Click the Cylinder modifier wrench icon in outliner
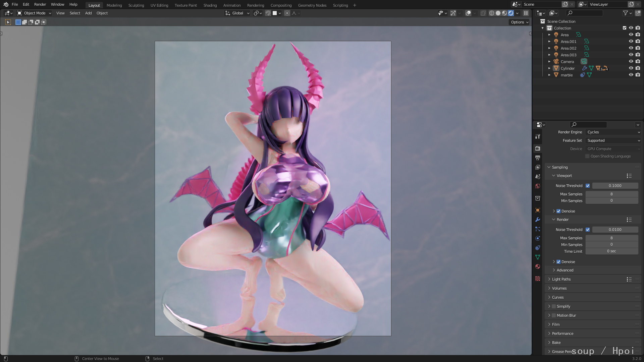Image resolution: width=644 pixels, height=362 pixels. pyautogui.click(x=585, y=68)
